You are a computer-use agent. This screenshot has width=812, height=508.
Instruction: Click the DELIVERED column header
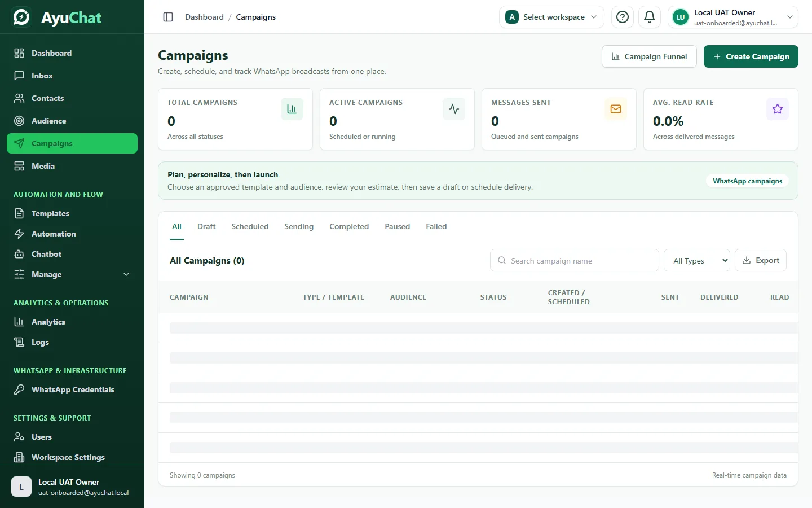pos(719,297)
